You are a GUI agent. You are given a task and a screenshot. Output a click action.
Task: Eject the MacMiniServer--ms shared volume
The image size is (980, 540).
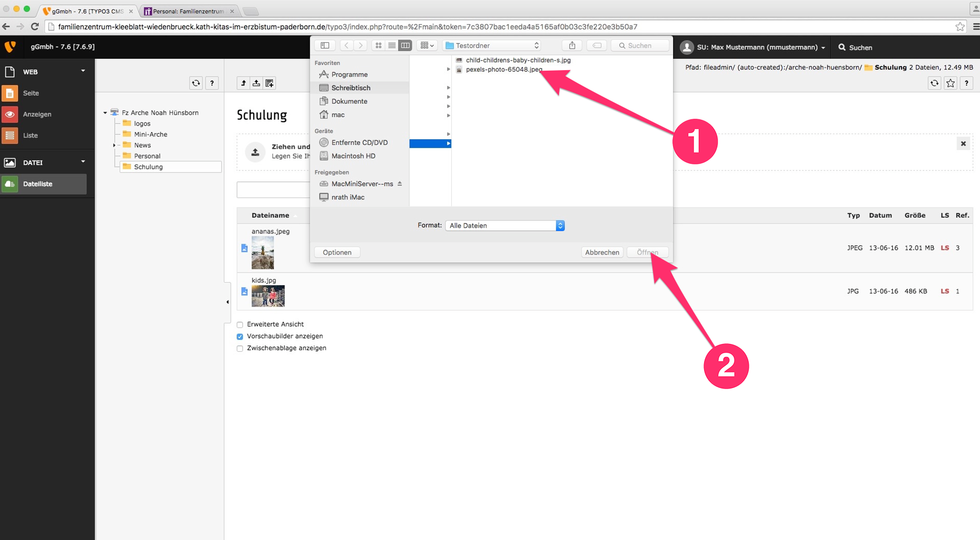pos(400,184)
